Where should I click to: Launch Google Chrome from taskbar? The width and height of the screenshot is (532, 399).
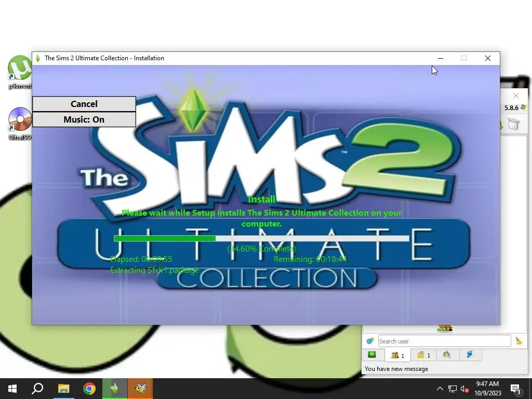click(x=89, y=389)
